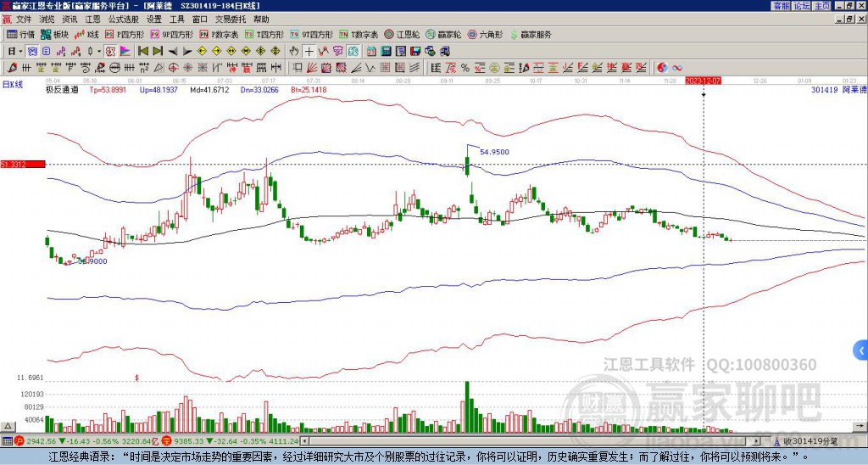Open the 江恩轮 Gann wheel
This screenshot has width=868, height=465.
(402, 35)
